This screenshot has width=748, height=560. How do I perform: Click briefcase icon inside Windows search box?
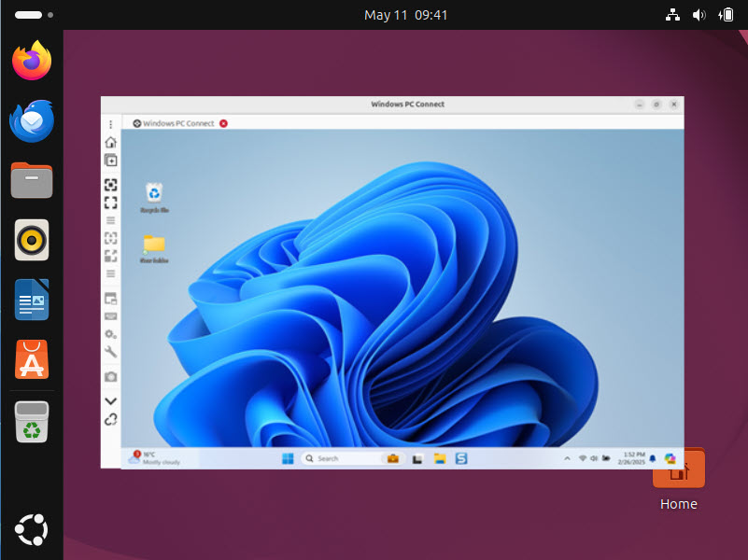[393, 458]
